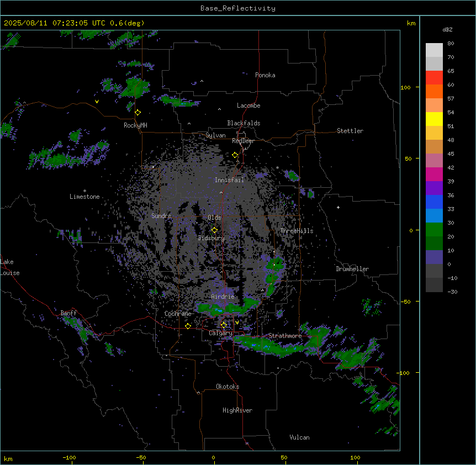Select the purple 39 dBZ legend band

pos(434,188)
